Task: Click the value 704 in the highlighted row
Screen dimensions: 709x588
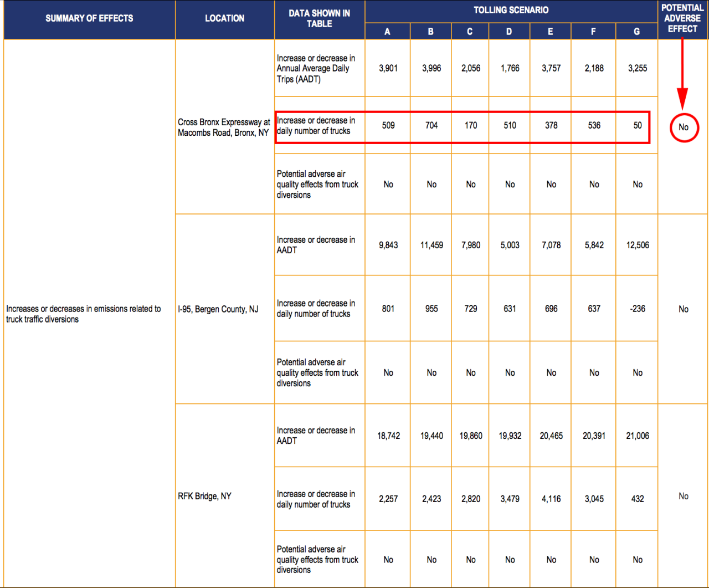Action: coord(430,126)
